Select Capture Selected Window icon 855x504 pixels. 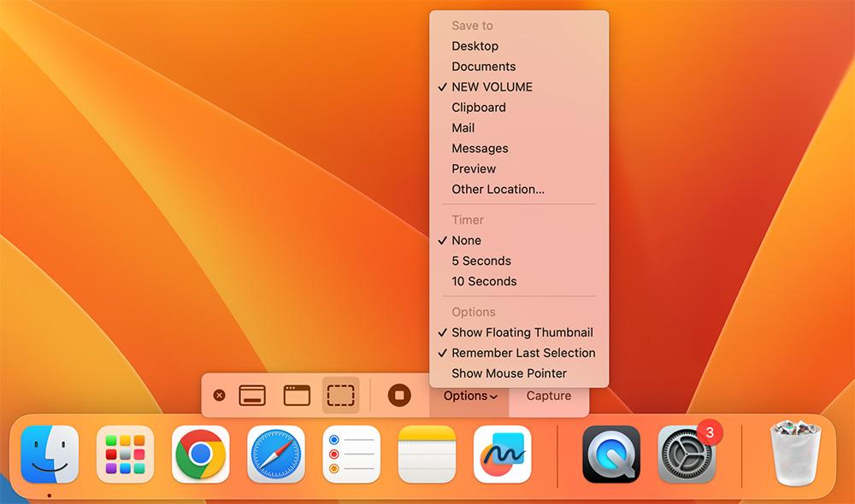297,396
